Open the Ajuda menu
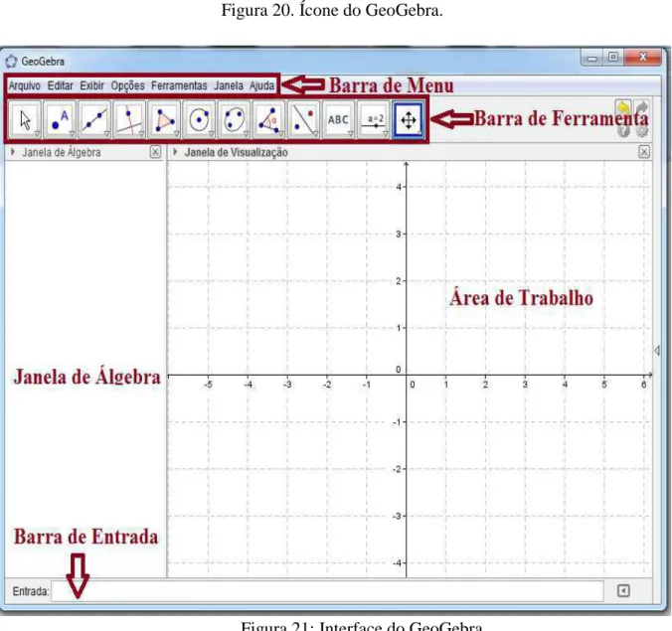The height and width of the screenshot is (631, 672). pos(261,85)
